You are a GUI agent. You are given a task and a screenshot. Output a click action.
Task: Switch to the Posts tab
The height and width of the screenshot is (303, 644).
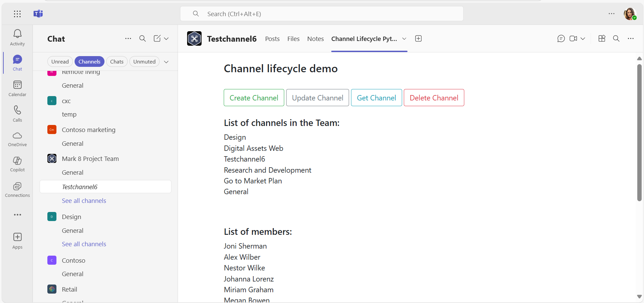[272, 39]
